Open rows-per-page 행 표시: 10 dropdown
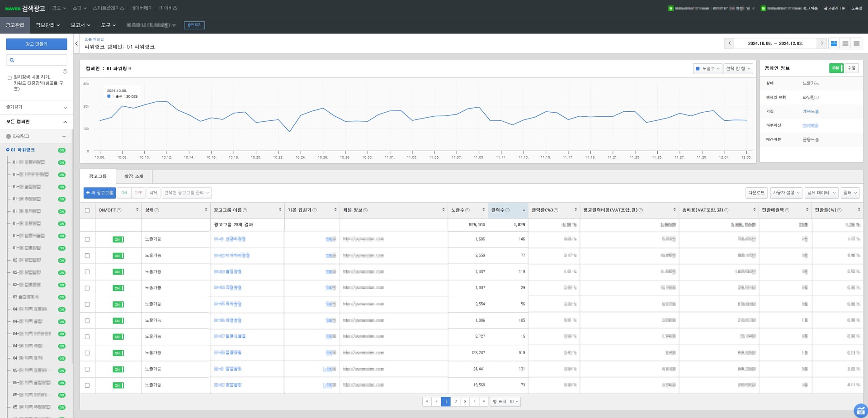This screenshot has width=868, height=418. pos(505,402)
